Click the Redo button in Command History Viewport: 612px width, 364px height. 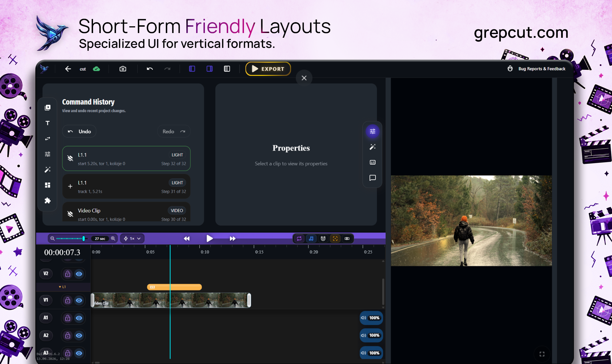point(174,131)
